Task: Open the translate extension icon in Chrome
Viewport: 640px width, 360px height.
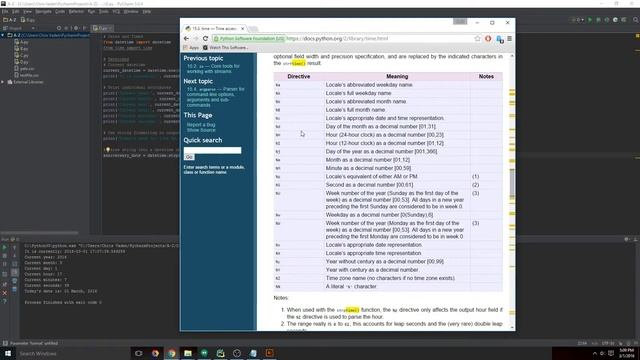Action: tap(500, 39)
